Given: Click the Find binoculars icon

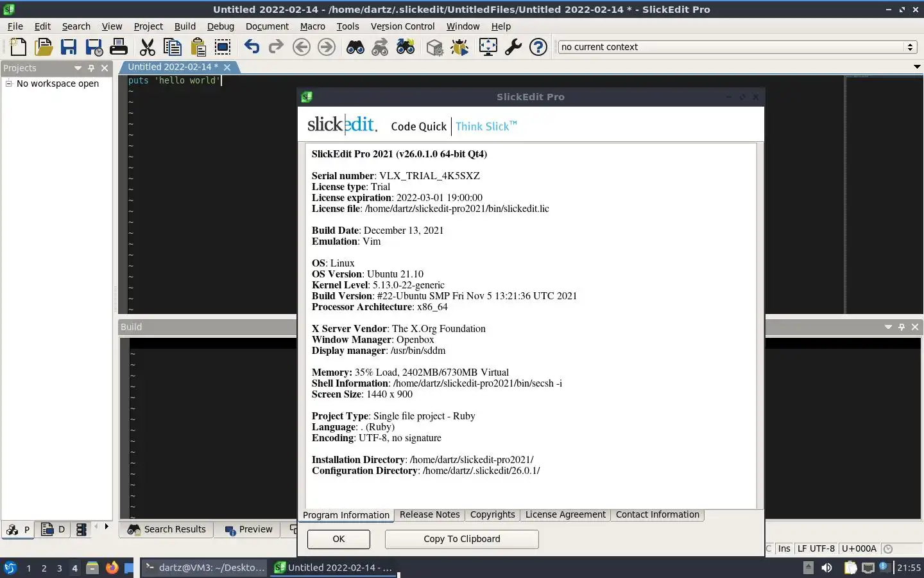Looking at the screenshot, I should [355, 47].
